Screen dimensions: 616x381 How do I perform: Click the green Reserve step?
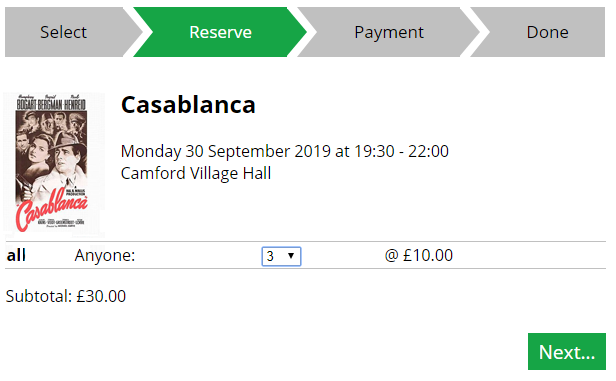point(220,32)
